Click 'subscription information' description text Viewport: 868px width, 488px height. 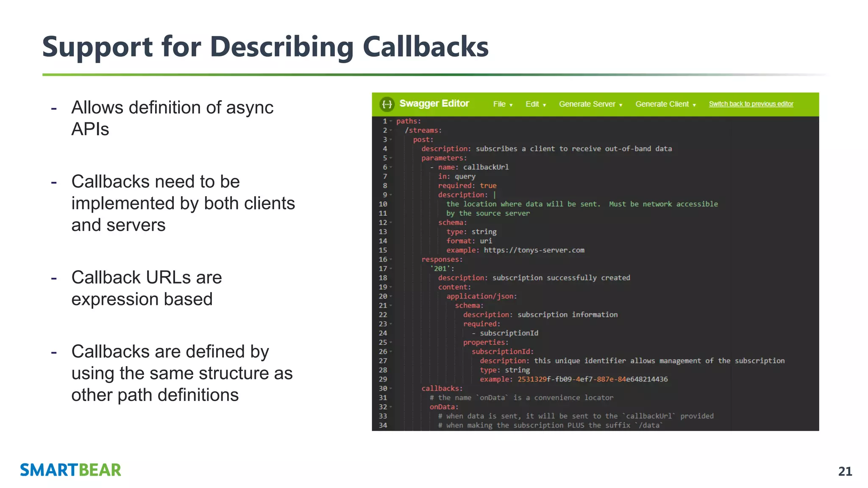pos(568,315)
